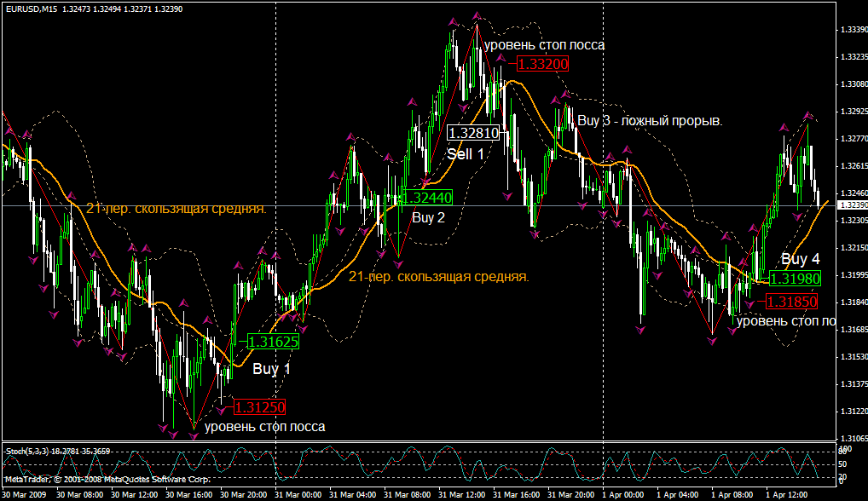Viewport: 868px width, 501px height.
Task: Select the green 1.31625 price tag
Action: [273, 342]
